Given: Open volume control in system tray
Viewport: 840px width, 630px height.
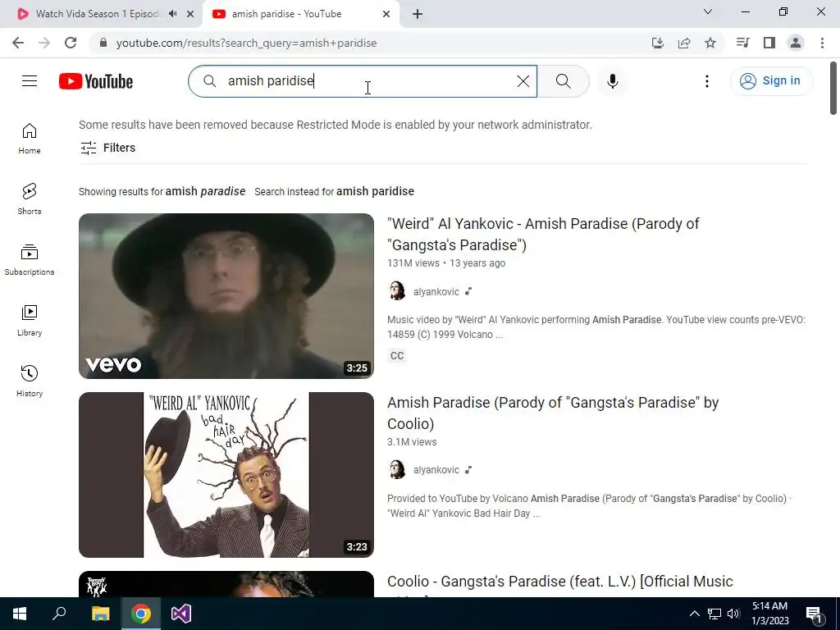Looking at the screenshot, I should [x=733, y=614].
